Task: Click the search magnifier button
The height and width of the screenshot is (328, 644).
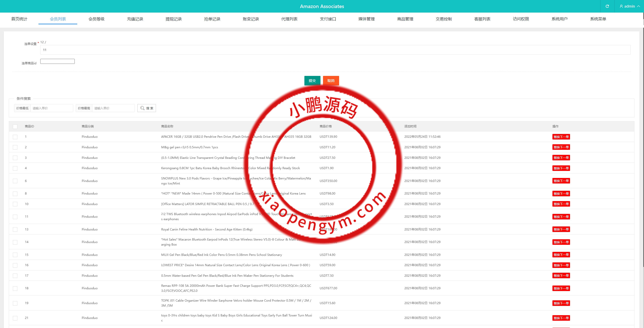Action: [147, 108]
